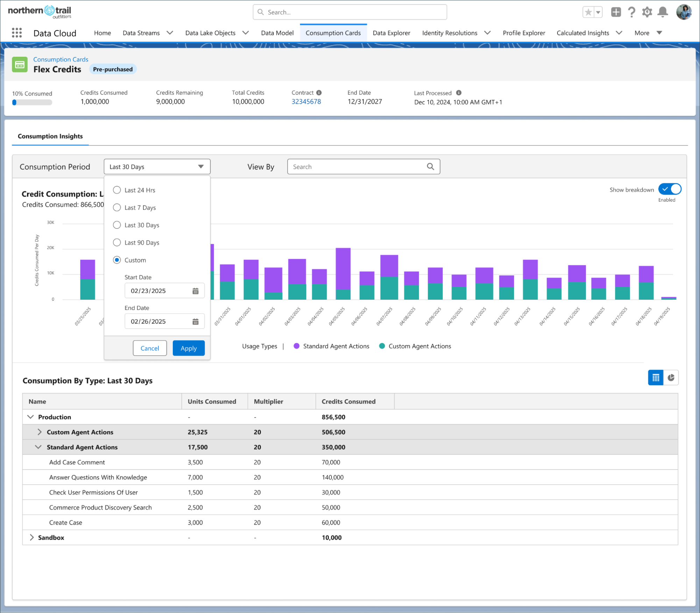
Task: Click the 10% Consumed progress bar
Action: pos(32,102)
